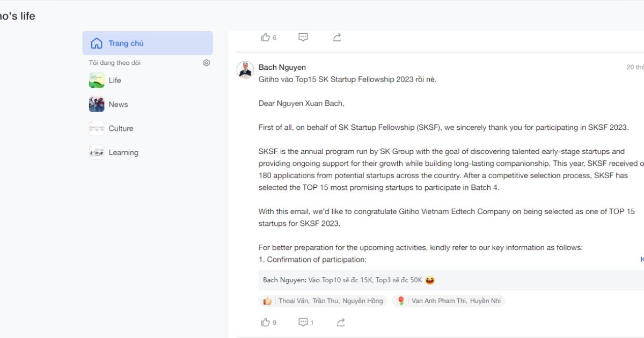This screenshot has width=644, height=338.
Task: Click the thumbs-up reaction by Thoại Văn
Action: (267, 301)
